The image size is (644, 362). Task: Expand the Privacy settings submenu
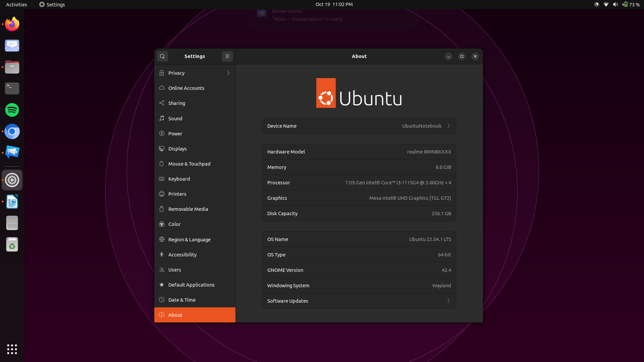(228, 73)
